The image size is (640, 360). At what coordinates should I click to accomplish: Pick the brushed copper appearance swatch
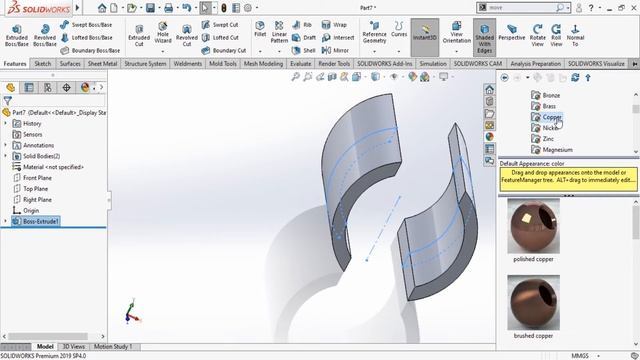(x=533, y=302)
